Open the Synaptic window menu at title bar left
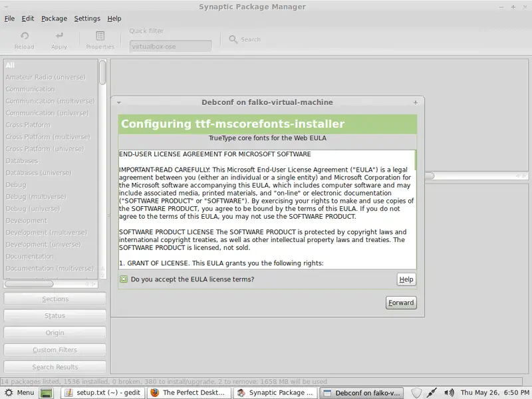This screenshot has height=399, width=532. click(6, 7)
